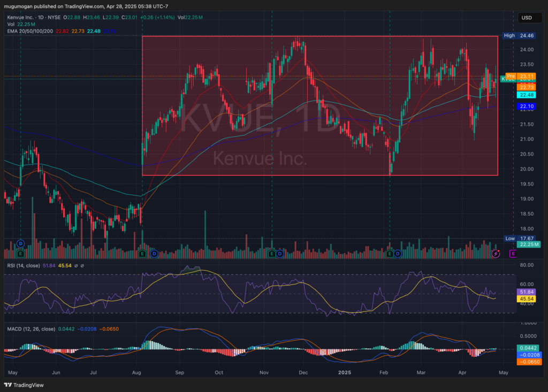This screenshot has height=392, width=548.
Task: Select the green earnings marker near August
Action: (142, 253)
